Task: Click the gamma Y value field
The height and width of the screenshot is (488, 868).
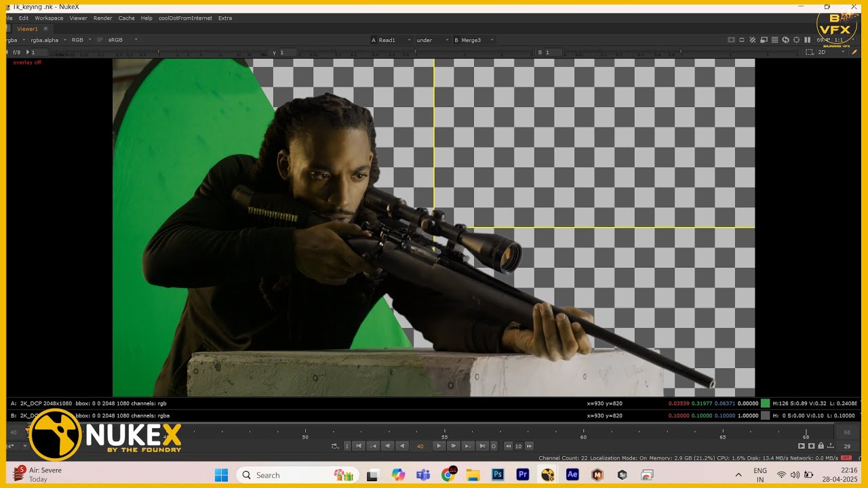Action: click(288, 52)
